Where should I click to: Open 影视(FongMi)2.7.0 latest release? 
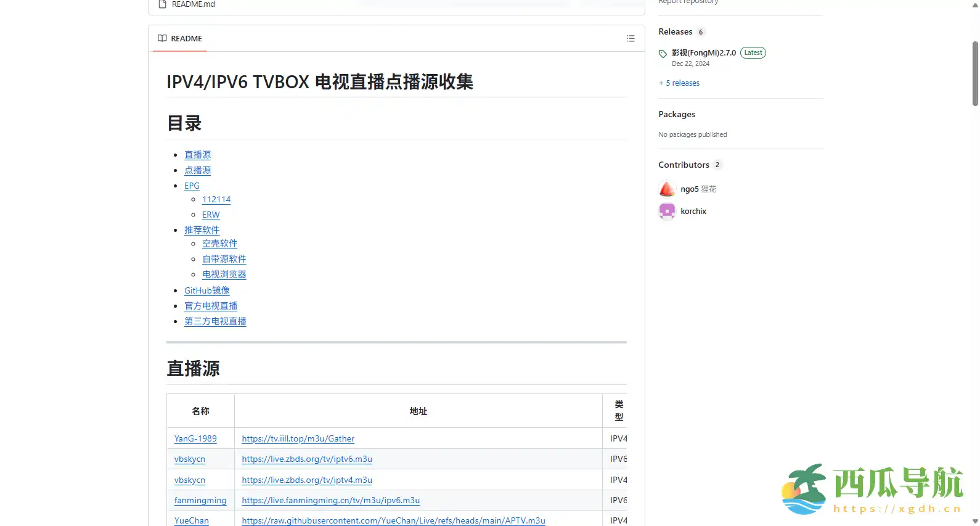(703, 53)
